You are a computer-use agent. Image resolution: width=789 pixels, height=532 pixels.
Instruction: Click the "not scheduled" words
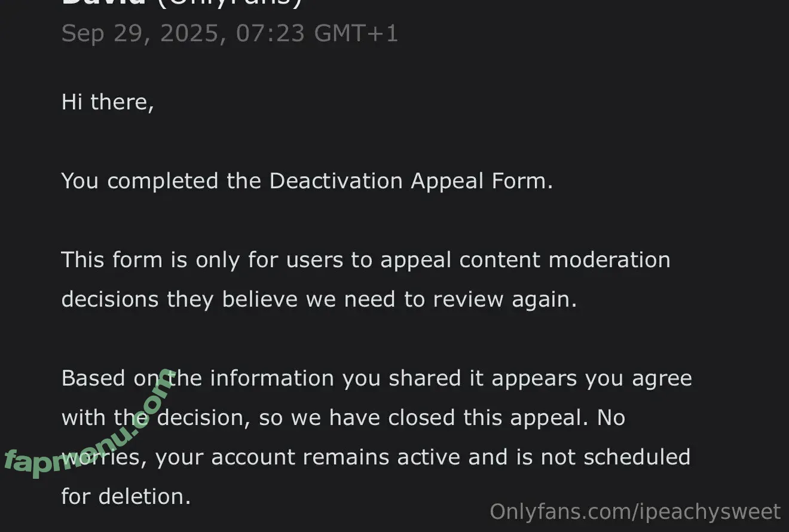[615, 457]
